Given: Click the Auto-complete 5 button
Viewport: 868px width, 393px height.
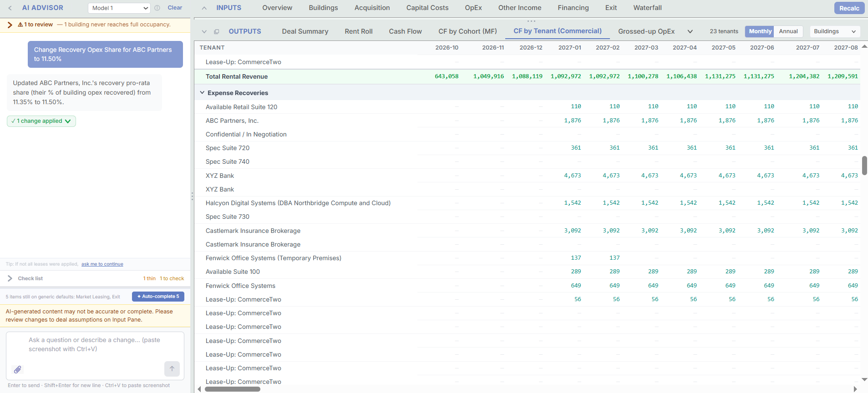Looking at the screenshot, I should [158, 297].
